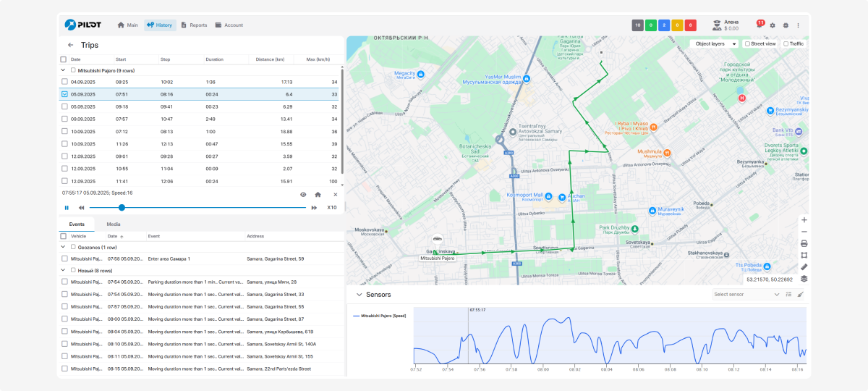868x391 pixels.
Task: Click the print map icon
Action: pos(804,243)
